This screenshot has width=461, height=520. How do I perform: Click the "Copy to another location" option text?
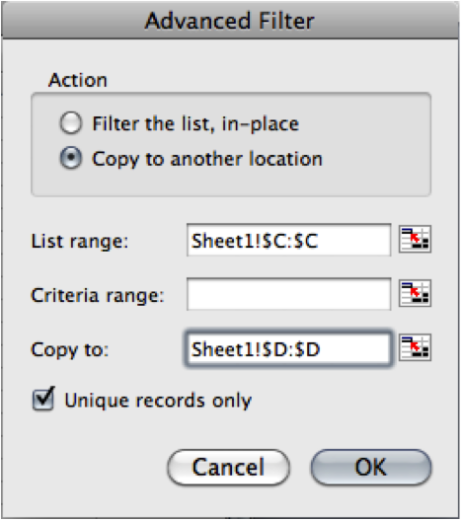[x=207, y=159]
